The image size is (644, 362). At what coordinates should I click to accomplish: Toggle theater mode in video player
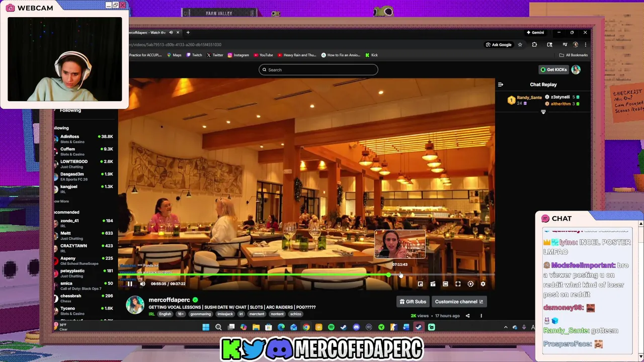coord(445,284)
